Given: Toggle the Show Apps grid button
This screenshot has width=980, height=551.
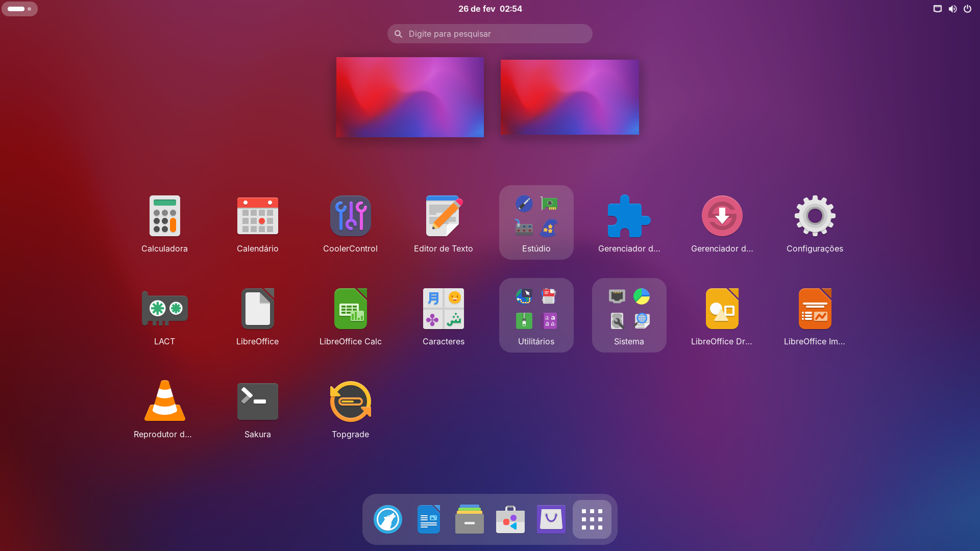Looking at the screenshot, I should (592, 519).
